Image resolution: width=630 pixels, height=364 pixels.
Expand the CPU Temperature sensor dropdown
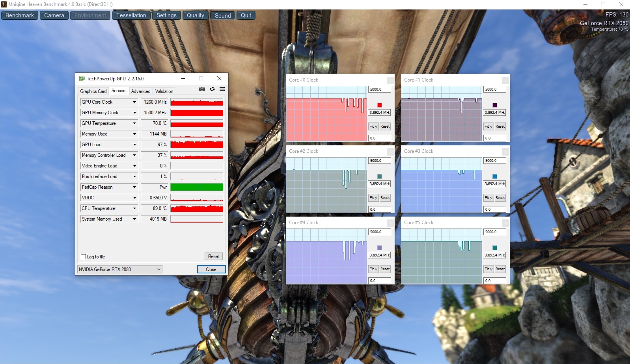point(134,208)
